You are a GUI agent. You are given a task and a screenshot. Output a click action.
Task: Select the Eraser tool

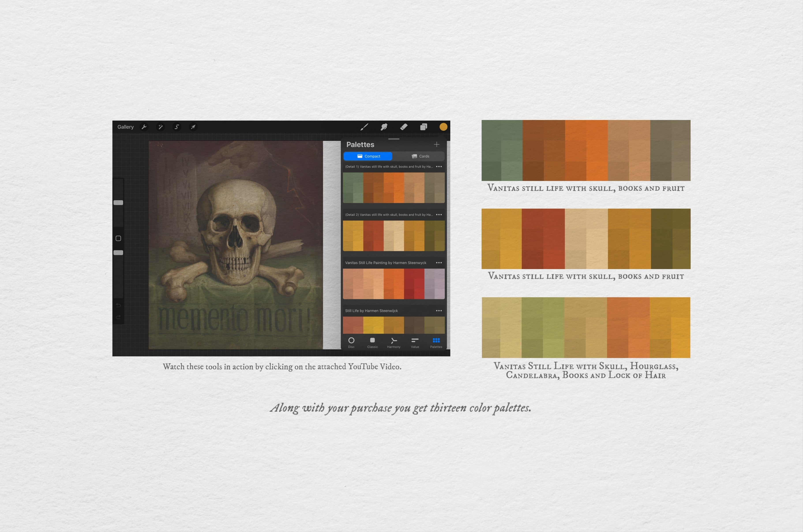pos(404,127)
